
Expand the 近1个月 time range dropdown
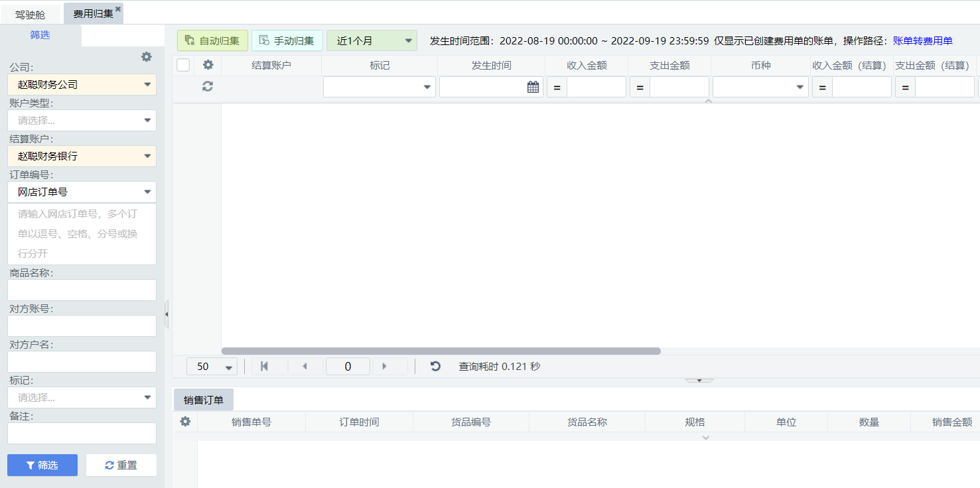[372, 40]
